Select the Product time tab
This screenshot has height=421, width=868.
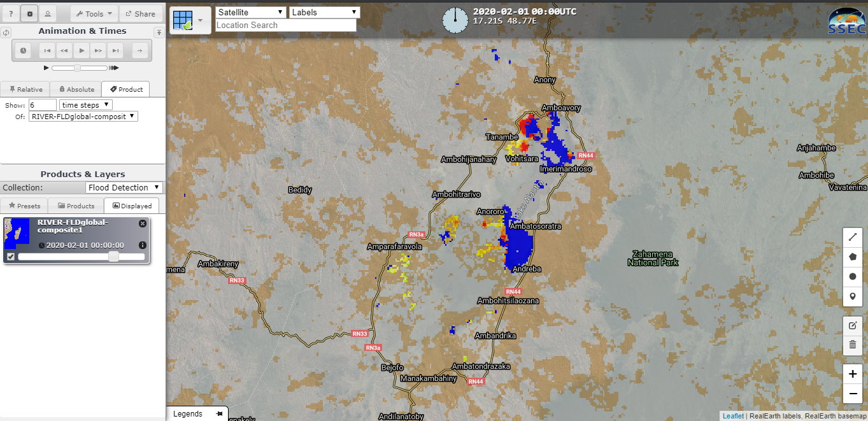coord(125,89)
